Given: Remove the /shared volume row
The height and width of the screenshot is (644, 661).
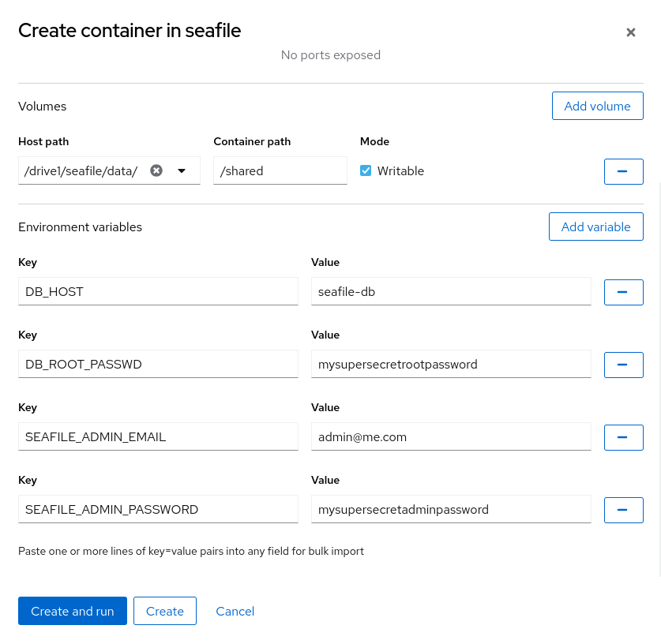Looking at the screenshot, I should tap(623, 171).
